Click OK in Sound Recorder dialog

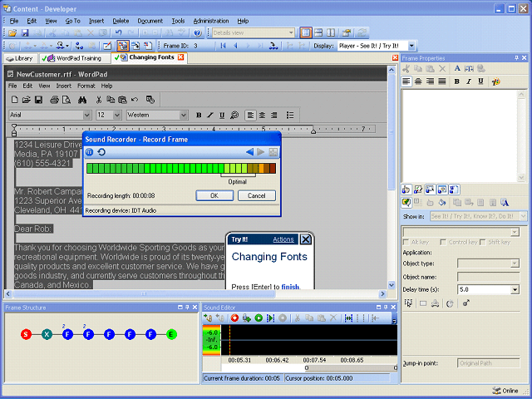pyautogui.click(x=214, y=196)
